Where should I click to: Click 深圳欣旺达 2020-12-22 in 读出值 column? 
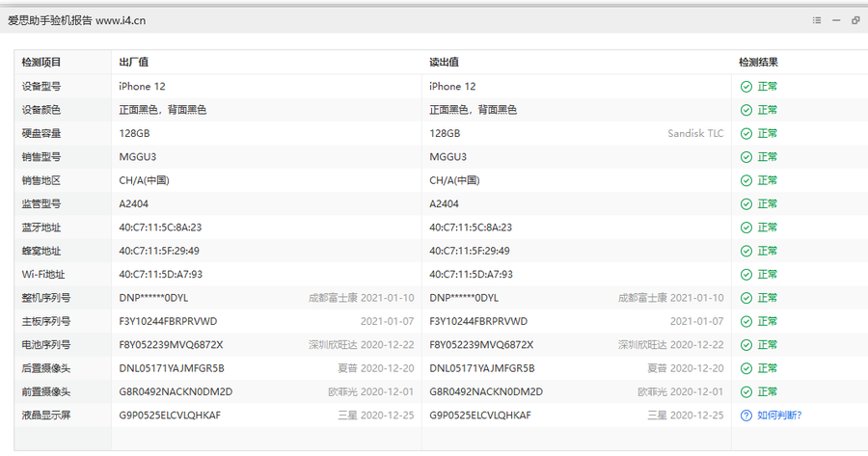point(671,345)
